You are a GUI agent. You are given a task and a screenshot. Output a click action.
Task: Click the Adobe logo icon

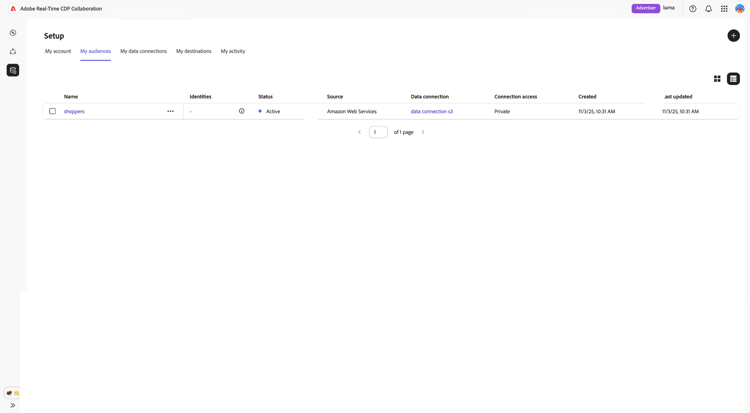13,9
